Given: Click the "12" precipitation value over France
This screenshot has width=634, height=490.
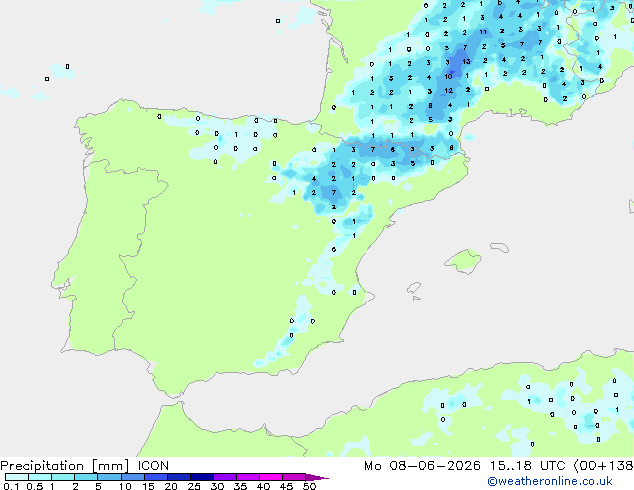Looking at the screenshot, I should pyautogui.click(x=449, y=91).
